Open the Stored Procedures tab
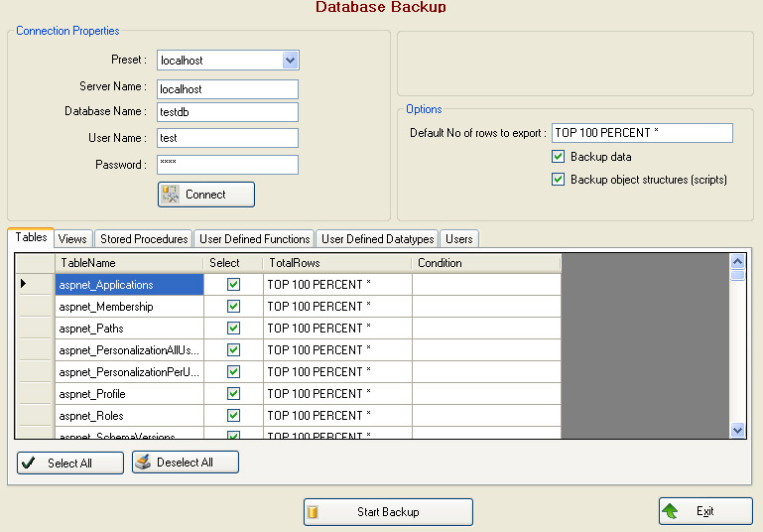 coord(144,239)
